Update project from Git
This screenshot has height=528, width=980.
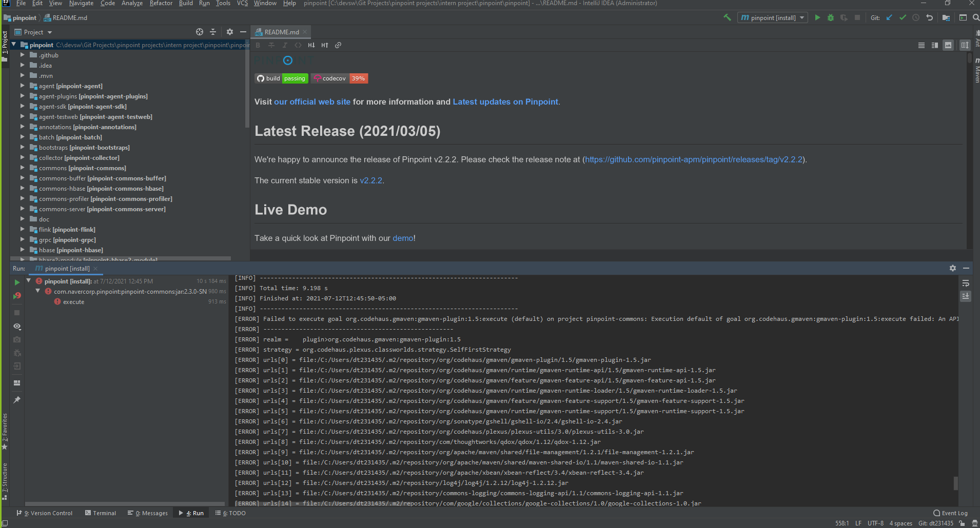point(889,17)
